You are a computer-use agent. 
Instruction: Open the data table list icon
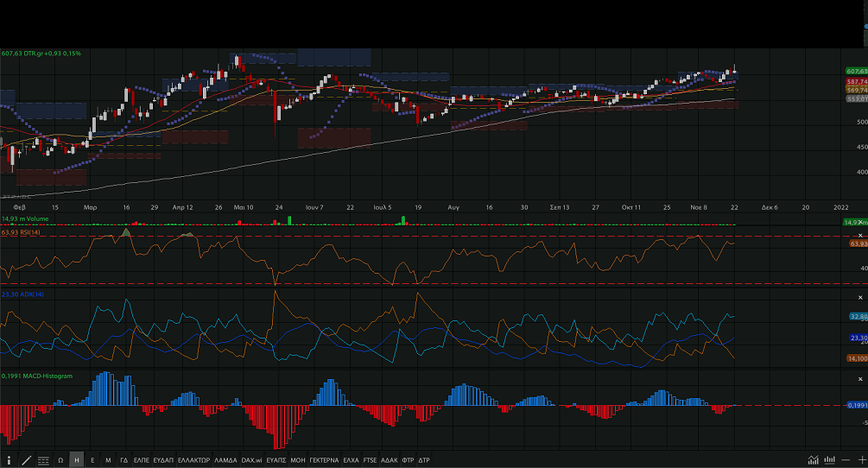(x=42, y=460)
